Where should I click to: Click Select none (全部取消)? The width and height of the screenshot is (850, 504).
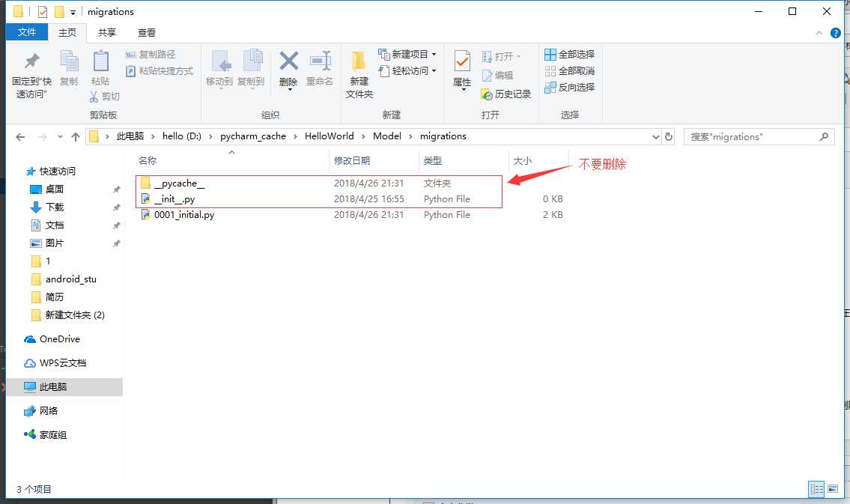[x=569, y=71]
